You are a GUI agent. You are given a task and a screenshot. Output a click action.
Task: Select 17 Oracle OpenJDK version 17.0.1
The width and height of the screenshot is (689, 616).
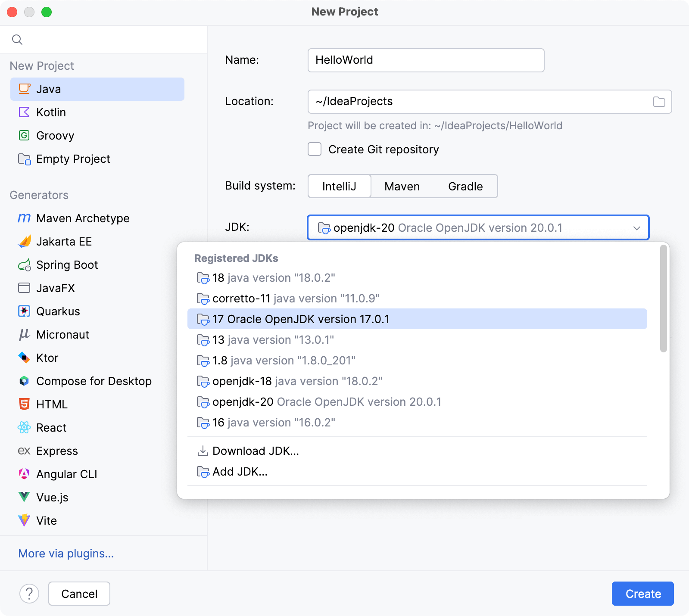(301, 319)
